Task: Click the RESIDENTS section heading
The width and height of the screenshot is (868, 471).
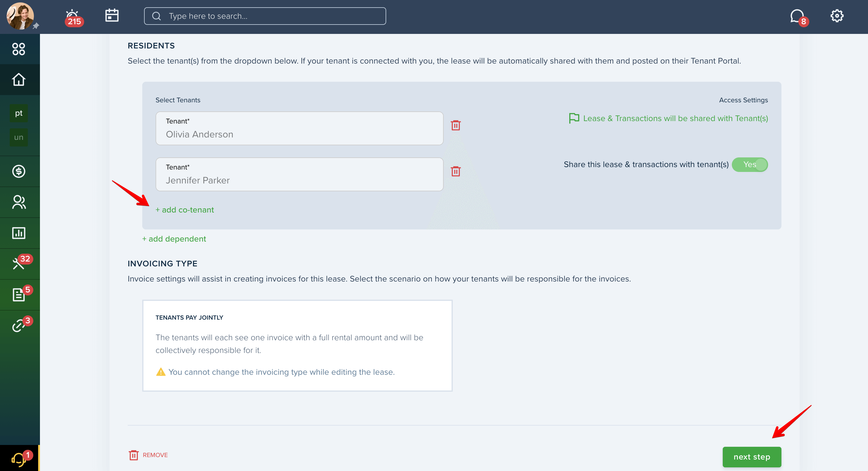Action: (x=151, y=45)
